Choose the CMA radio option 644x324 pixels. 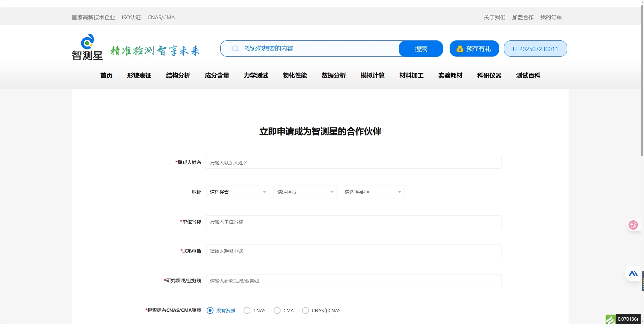click(x=277, y=311)
